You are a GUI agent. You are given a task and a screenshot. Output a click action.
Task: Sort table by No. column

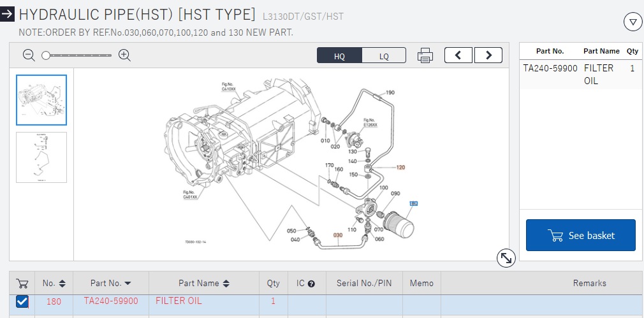click(54, 283)
